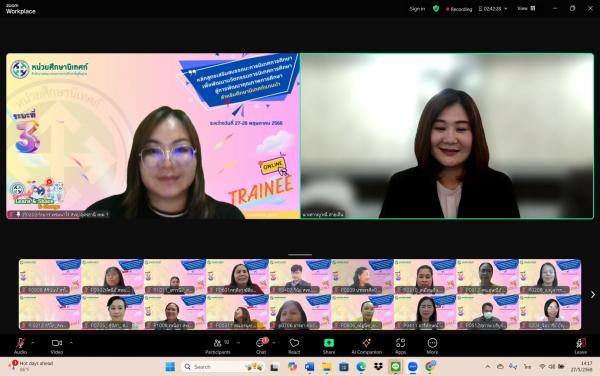600x376 pixels.
Task: Show next page of participant thumbnails
Action: click(x=593, y=295)
